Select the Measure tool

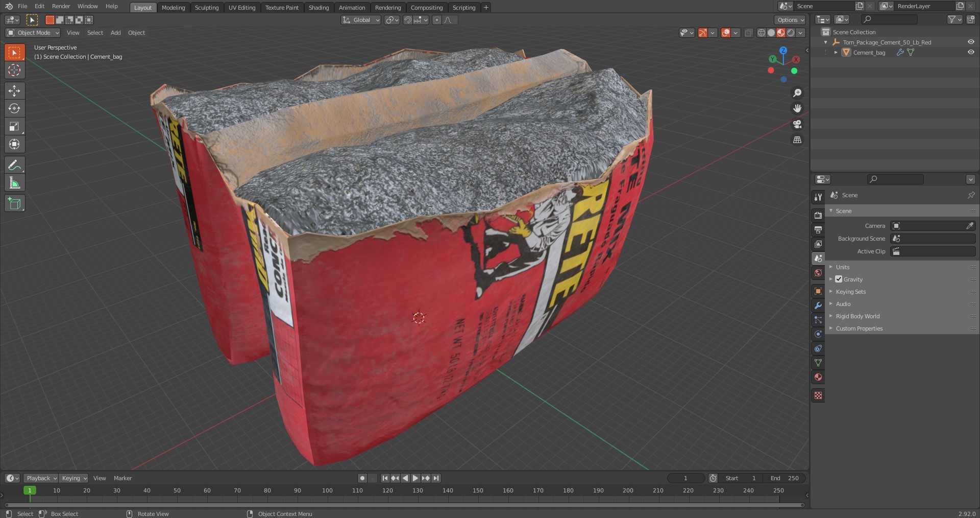(14, 183)
